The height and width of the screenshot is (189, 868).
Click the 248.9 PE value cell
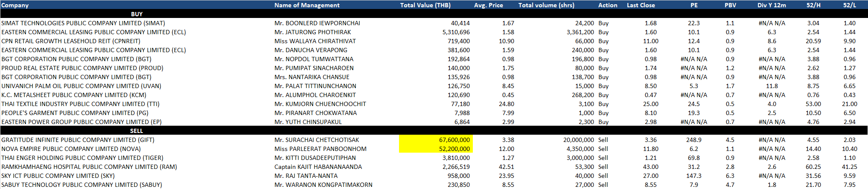pyautogui.click(x=693, y=140)
